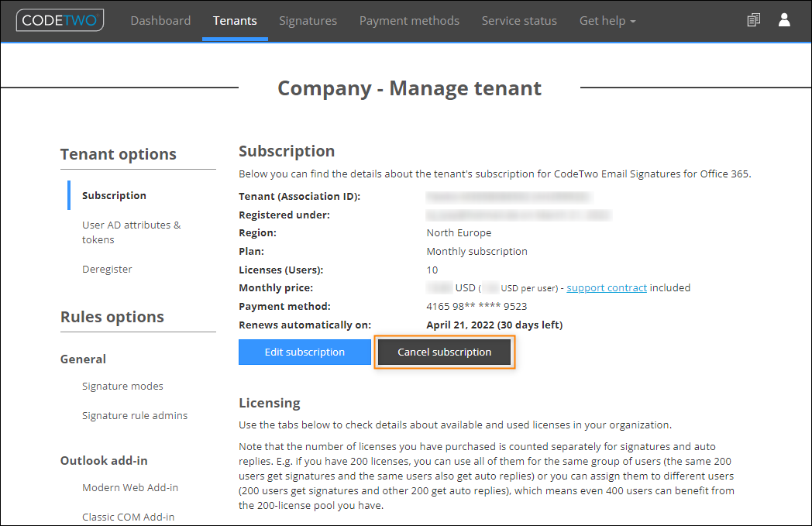Switch to Payment methods tab
The height and width of the screenshot is (526, 812).
pos(409,21)
